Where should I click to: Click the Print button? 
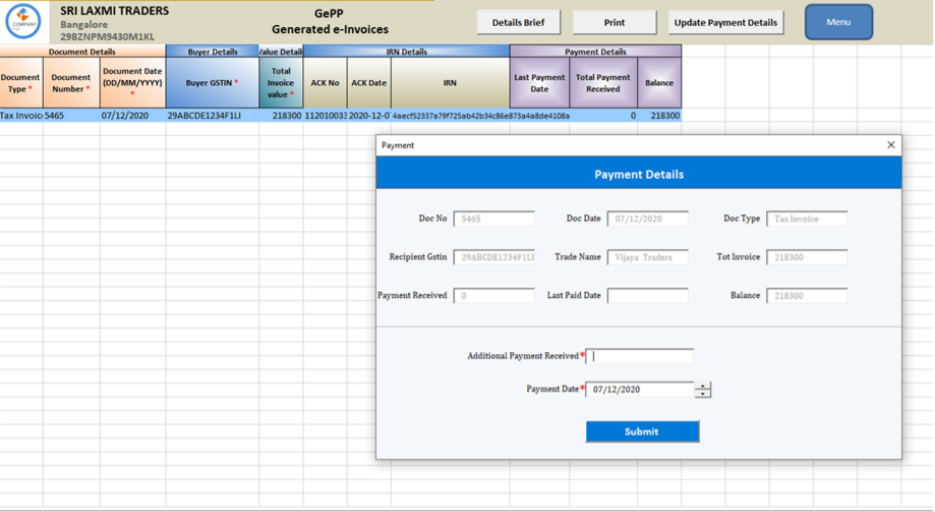click(x=614, y=23)
